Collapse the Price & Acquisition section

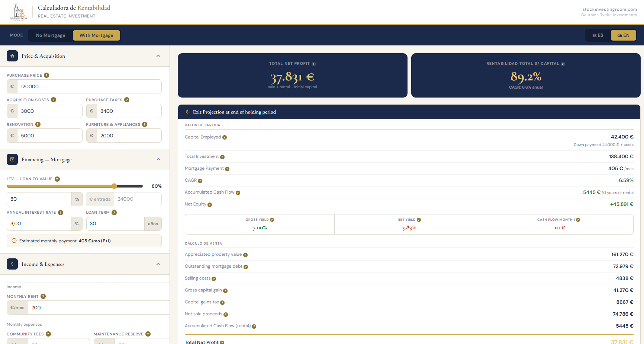point(158,56)
